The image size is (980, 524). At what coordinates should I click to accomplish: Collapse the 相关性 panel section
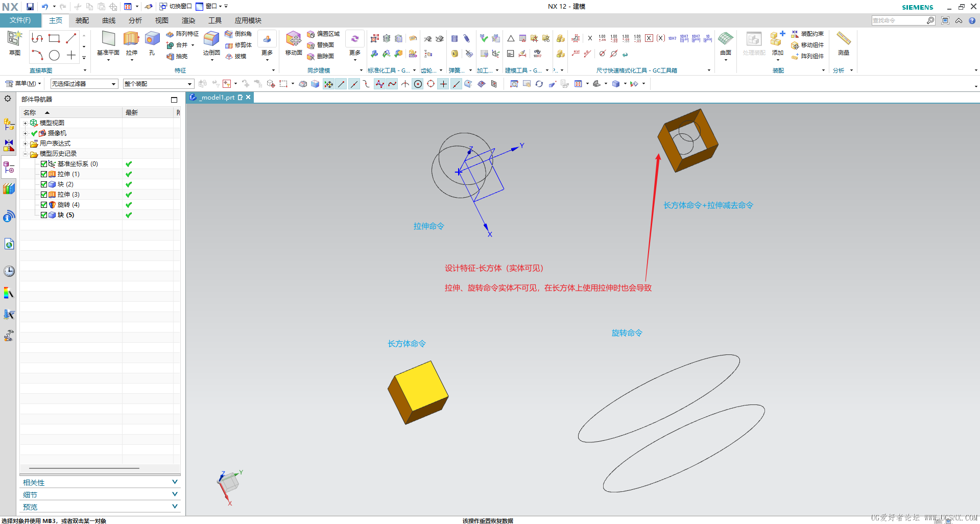[x=174, y=482]
